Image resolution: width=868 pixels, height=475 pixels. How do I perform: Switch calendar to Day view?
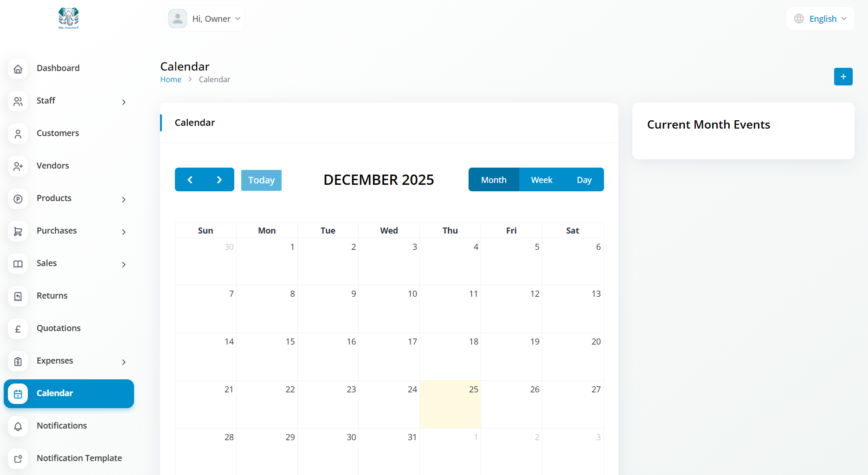click(584, 180)
